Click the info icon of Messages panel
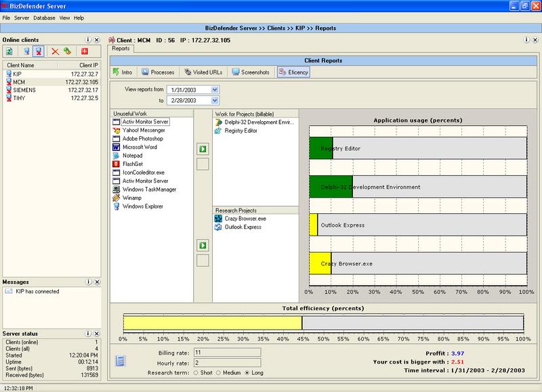 [x=88, y=282]
